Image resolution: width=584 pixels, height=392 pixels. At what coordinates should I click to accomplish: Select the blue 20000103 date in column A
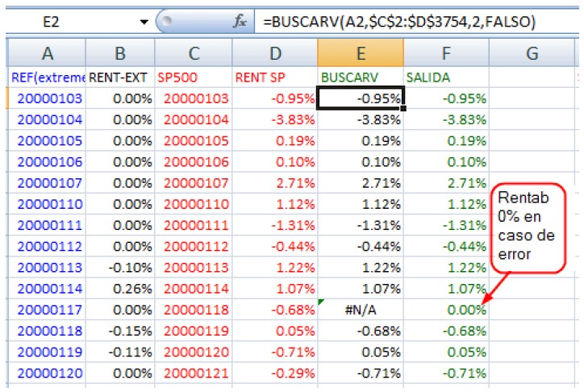[47, 98]
